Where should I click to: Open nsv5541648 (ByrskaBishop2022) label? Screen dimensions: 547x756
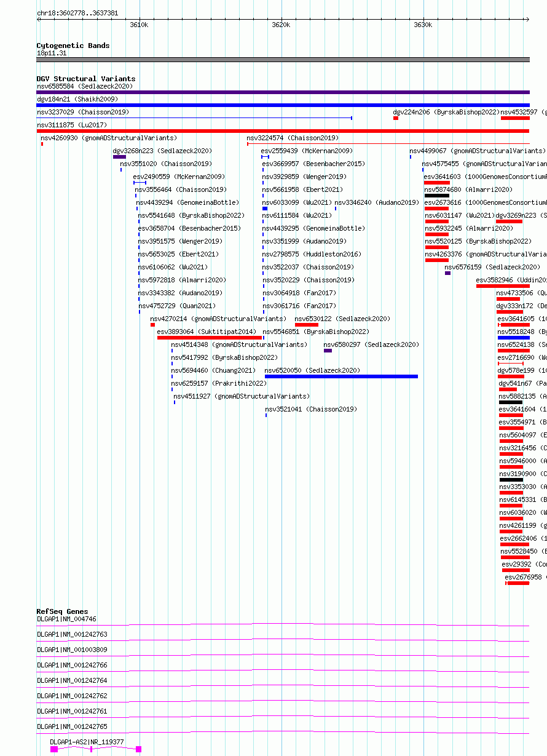(191, 215)
